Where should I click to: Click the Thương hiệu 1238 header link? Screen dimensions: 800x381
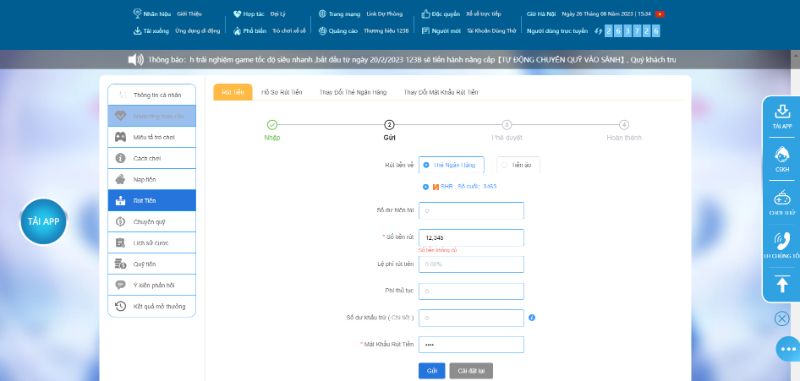(x=386, y=31)
